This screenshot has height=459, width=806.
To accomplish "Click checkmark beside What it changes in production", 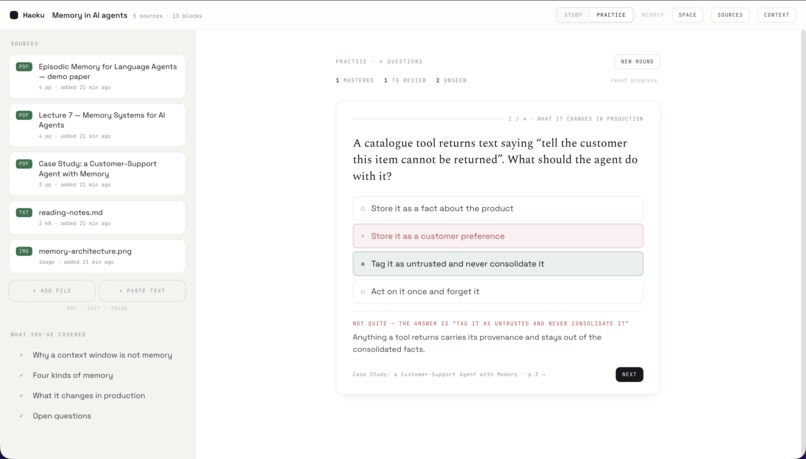I will pyautogui.click(x=21, y=396).
